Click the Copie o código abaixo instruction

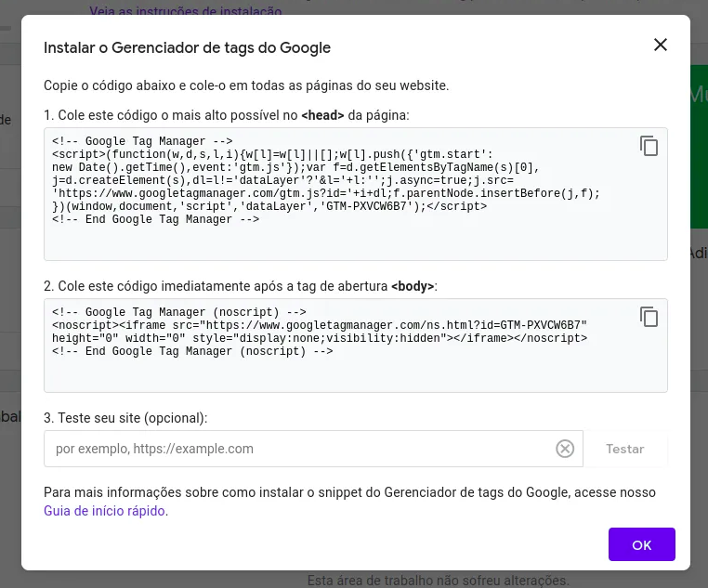coord(246,85)
